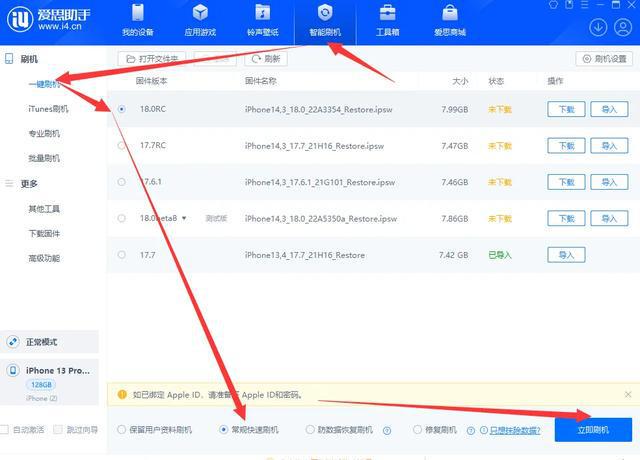Open the title bar menu lines icon
This screenshot has height=460, width=640.
click(x=584, y=4)
